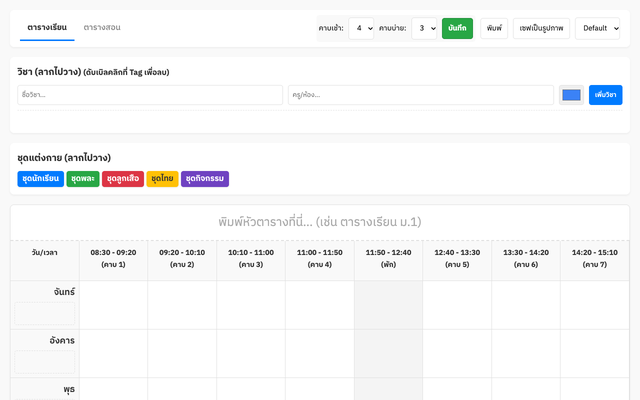The image size is (640, 400).
Task: Select the จันทร์ cell in คาบ 5 column
Action: (x=457, y=305)
